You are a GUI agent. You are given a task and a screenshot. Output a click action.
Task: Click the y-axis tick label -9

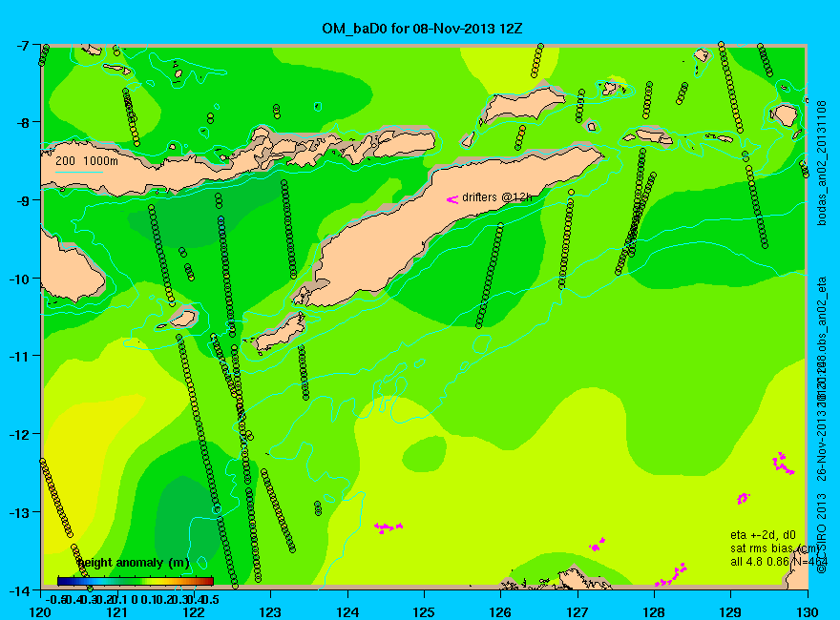(21, 199)
